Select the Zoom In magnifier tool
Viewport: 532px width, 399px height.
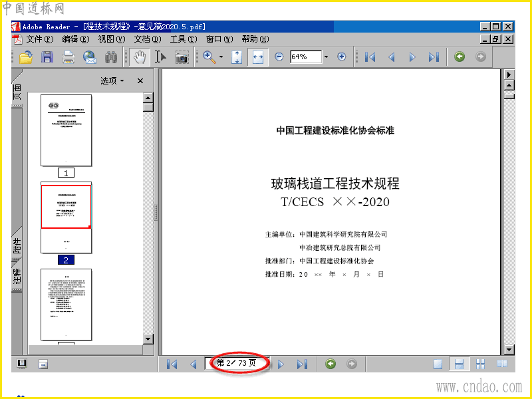click(x=209, y=57)
